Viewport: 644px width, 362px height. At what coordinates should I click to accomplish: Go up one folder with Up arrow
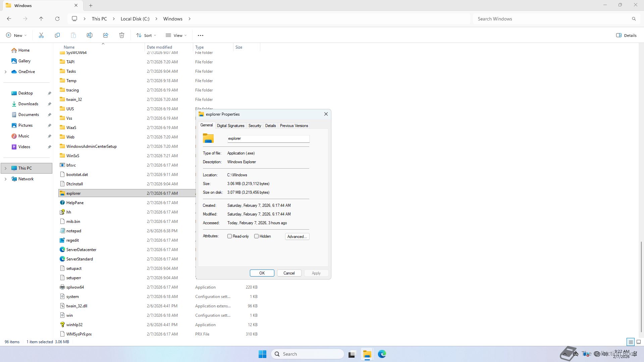click(x=41, y=19)
